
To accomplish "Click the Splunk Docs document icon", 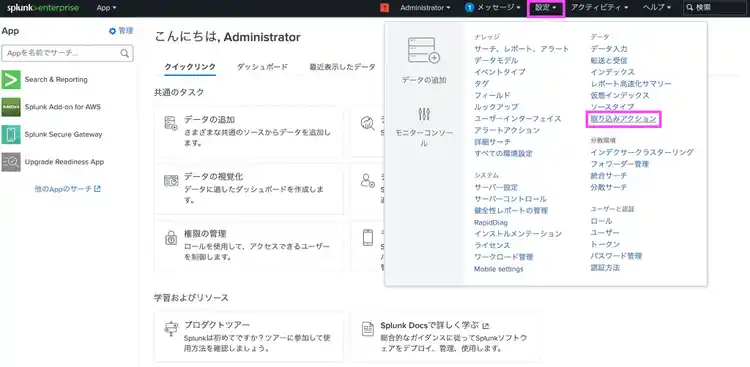I will coord(368,328).
